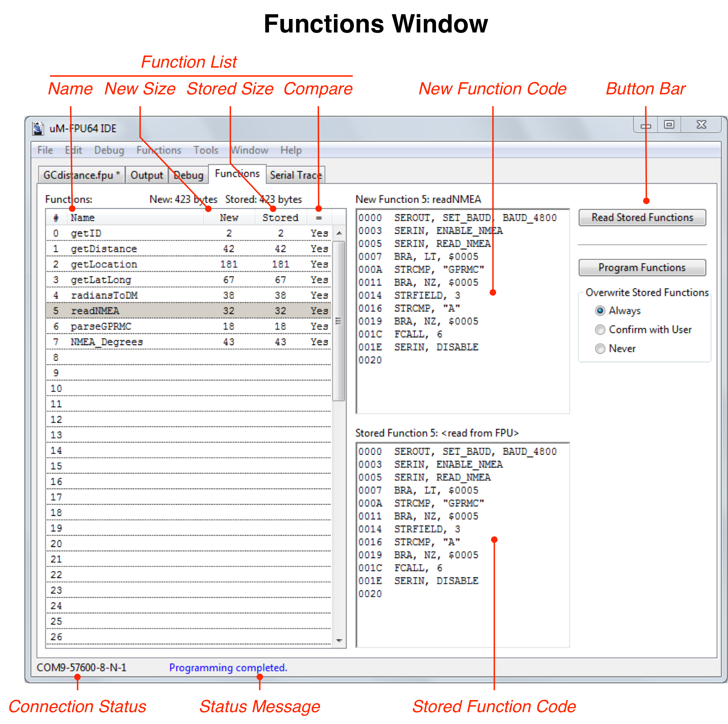This screenshot has height=724, width=728.
Task: Open the File menu
Action: click(45, 150)
